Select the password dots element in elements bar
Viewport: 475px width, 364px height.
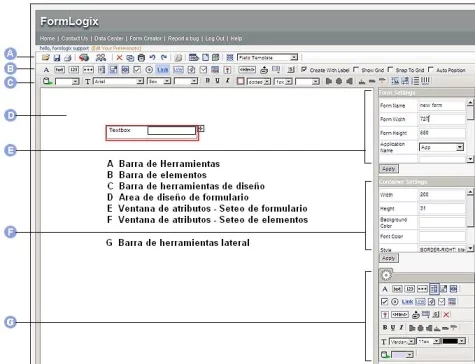88,70
